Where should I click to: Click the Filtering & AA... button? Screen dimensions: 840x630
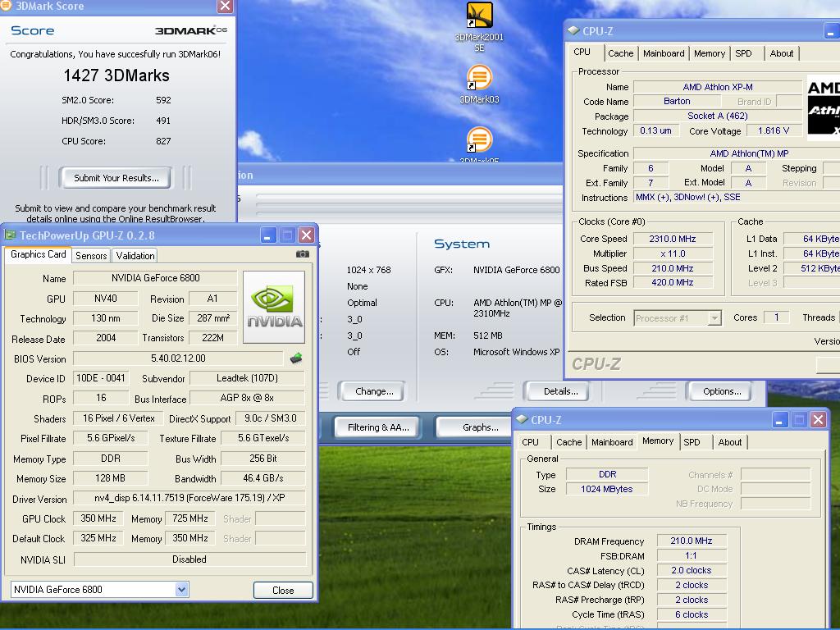coord(377,427)
